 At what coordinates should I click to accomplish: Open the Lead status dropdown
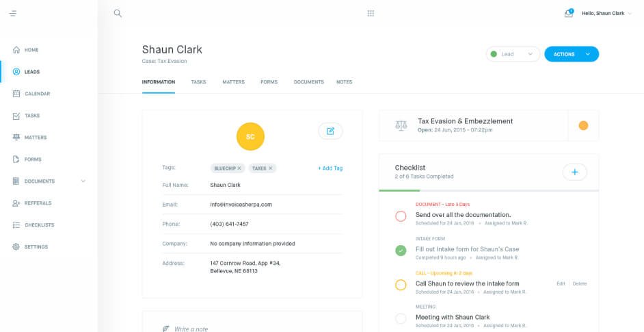(513, 54)
